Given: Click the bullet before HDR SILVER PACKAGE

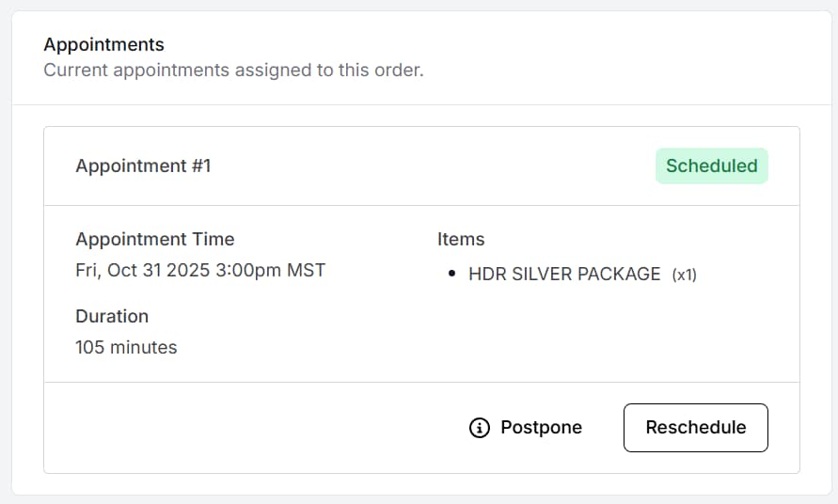Looking at the screenshot, I should pyautogui.click(x=451, y=275).
